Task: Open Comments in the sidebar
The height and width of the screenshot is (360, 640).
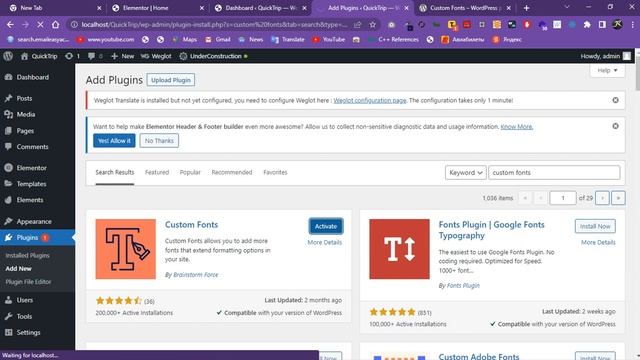Action: click(32, 147)
